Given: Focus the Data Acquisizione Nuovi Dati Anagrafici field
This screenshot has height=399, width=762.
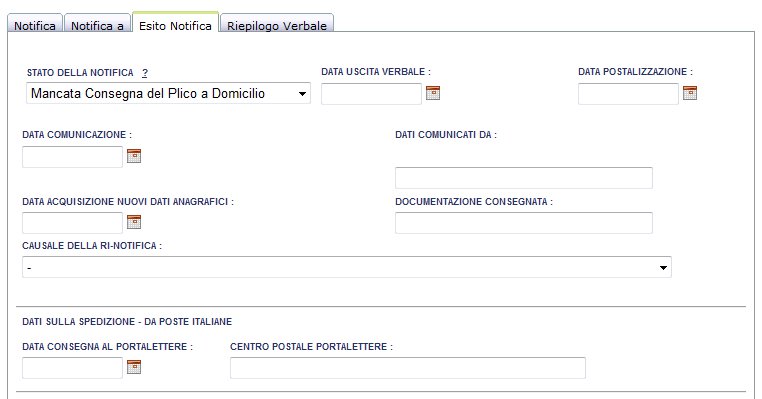Looking at the screenshot, I should pyautogui.click(x=72, y=223).
